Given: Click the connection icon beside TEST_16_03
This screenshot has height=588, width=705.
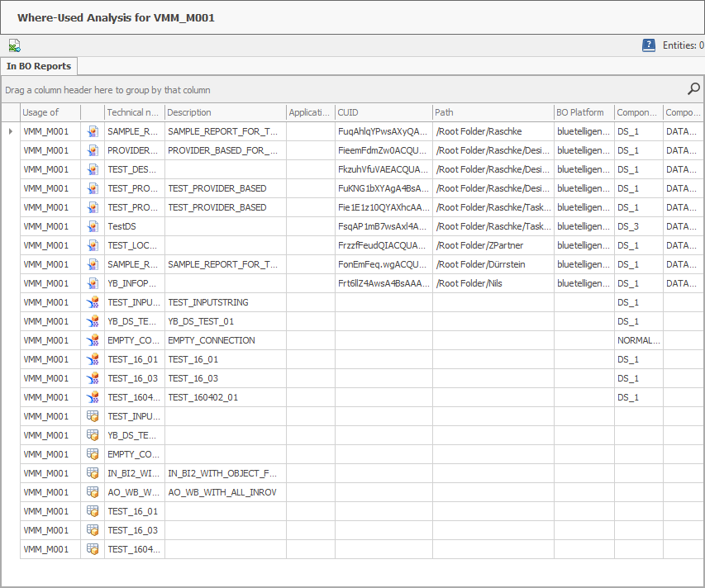Looking at the screenshot, I should (93, 377).
